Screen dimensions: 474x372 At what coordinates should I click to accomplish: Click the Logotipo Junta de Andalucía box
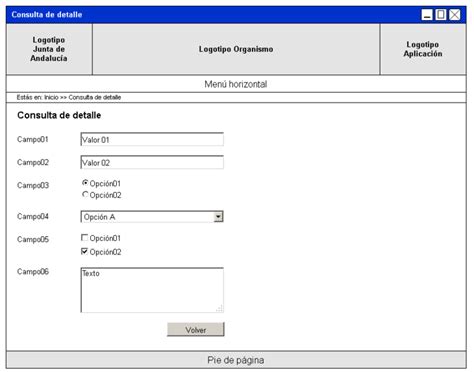click(49, 49)
